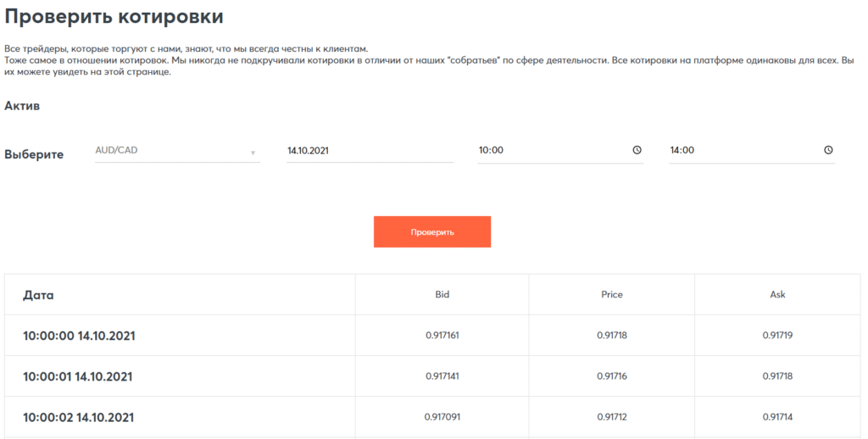Screen dimensions: 868x439
Task: Click the clock icon in the 14:00 field
Action: [828, 150]
